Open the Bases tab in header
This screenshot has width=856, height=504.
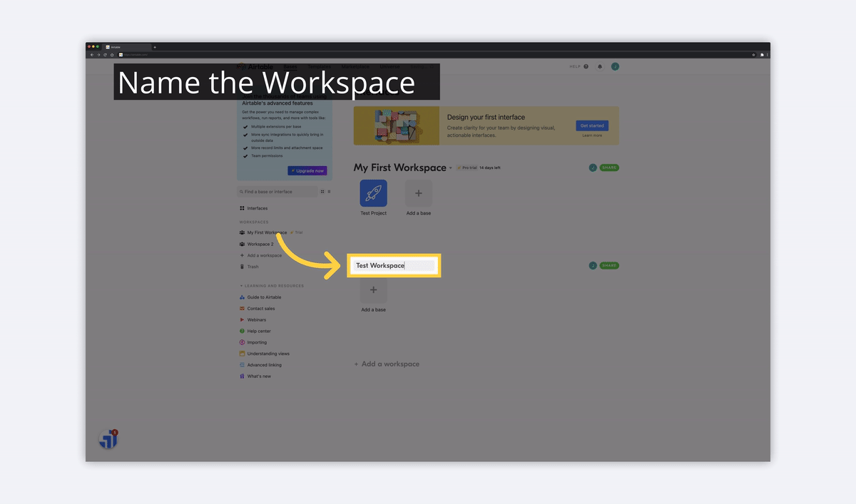[290, 66]
